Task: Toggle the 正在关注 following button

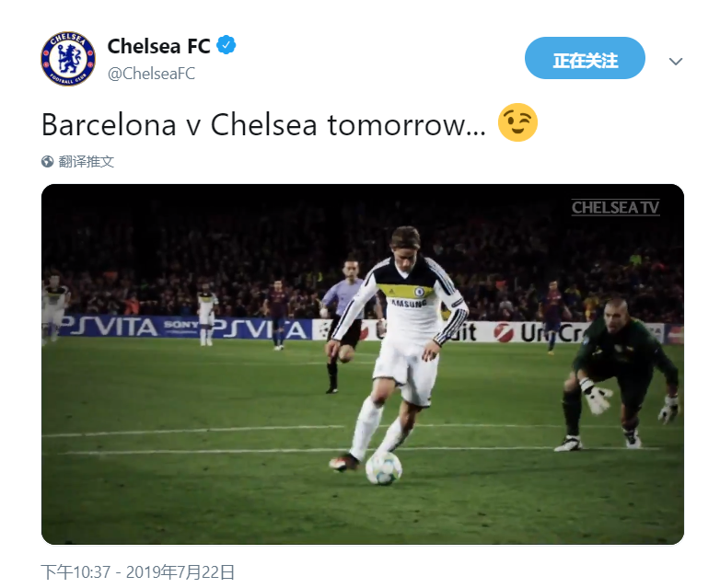Action: [x=585, y=58]
